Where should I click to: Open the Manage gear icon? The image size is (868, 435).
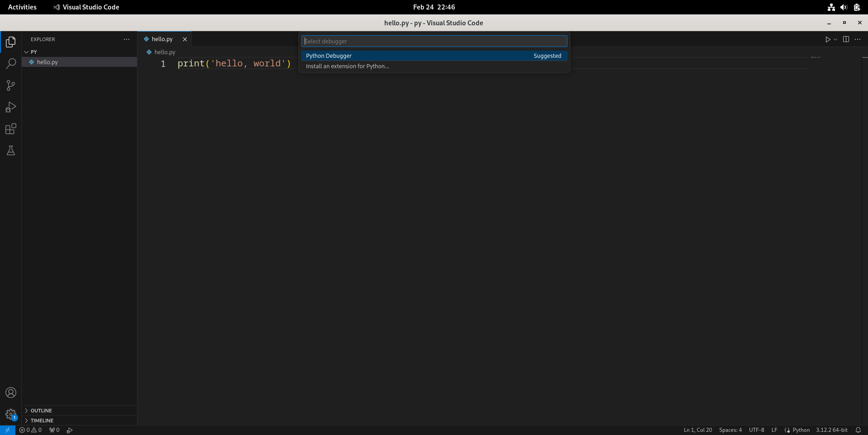11,414
